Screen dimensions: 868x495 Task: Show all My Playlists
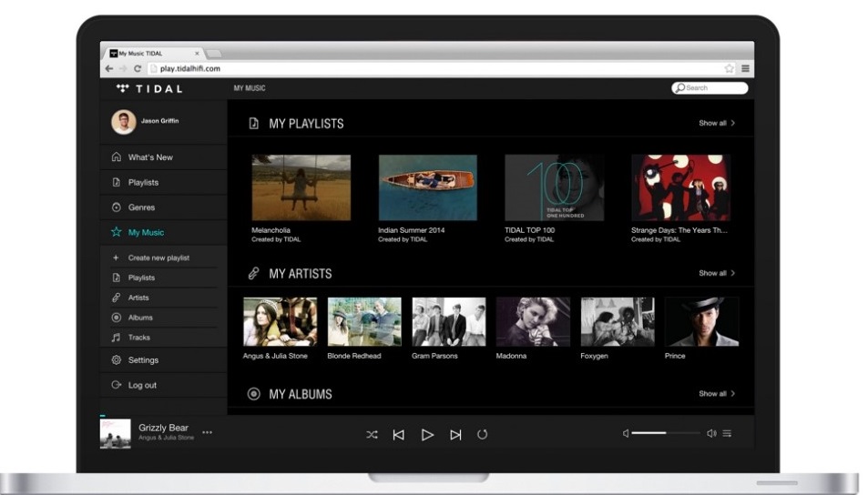click(717, 123)
